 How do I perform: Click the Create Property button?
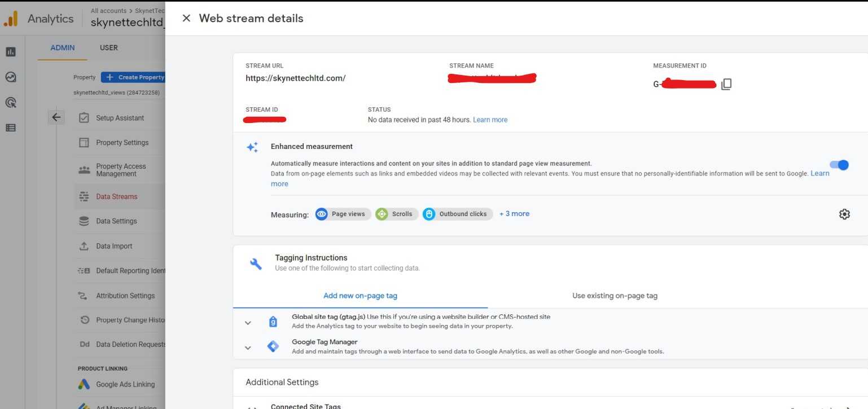tap(133, 77)
